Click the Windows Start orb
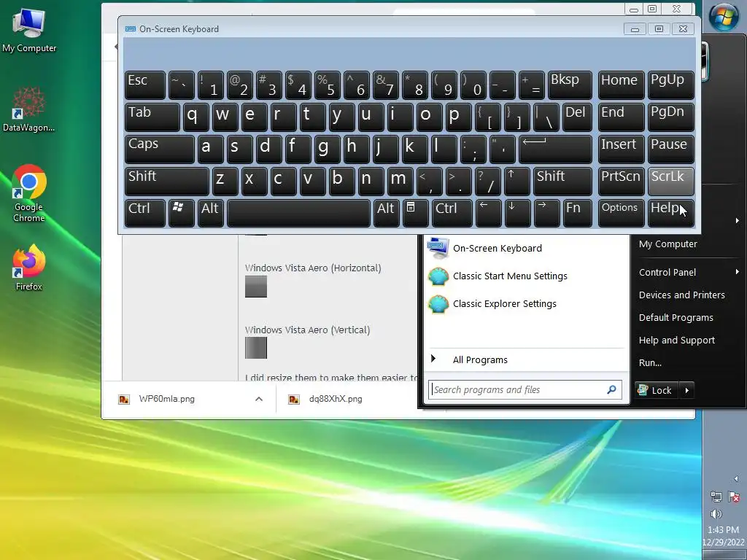The image size is (747, 560). pyautogui.click(x=724, y=17)
